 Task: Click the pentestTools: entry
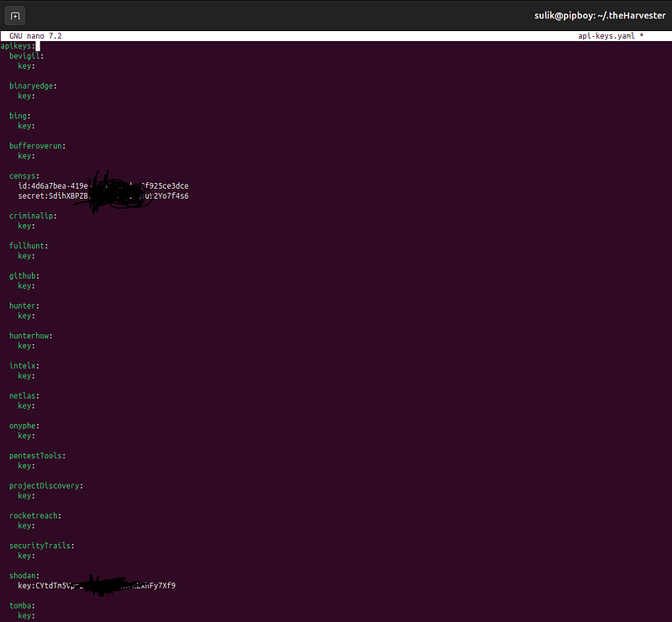37,455
